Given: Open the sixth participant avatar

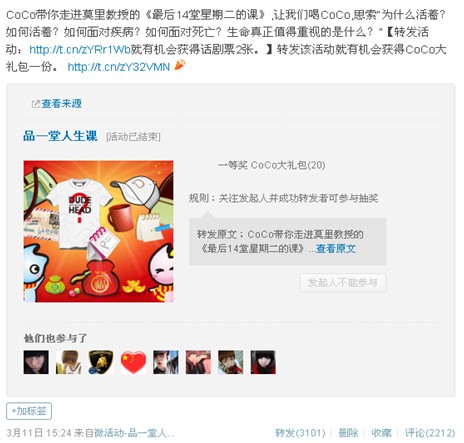Looking at the screenshot, I should click(x=198, y=362).
